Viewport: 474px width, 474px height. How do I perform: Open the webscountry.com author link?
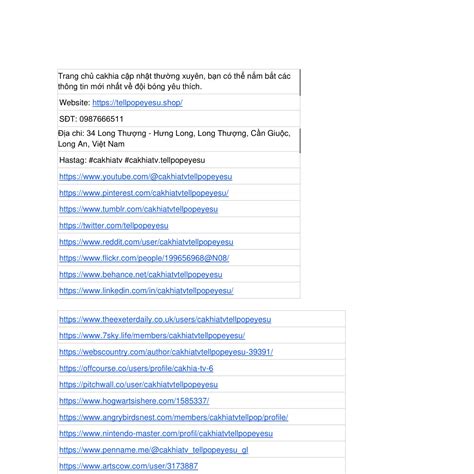pyautogui.click(x=166, y=352)
